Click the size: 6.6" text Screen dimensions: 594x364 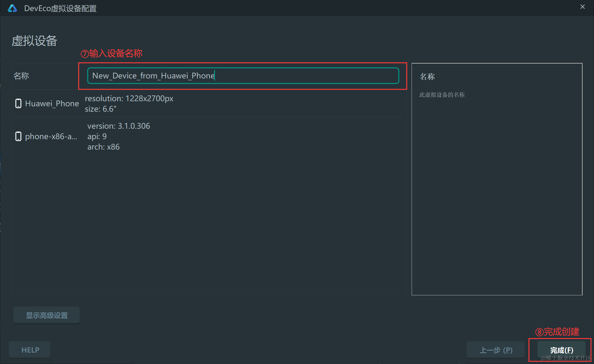(101, 109)
